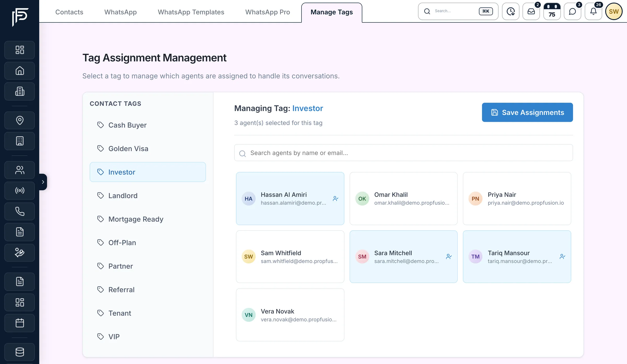The width and height of the screenshot is (627, 364).
Task: Switch to the WhatsApp Pro tab
Action: 268,12
